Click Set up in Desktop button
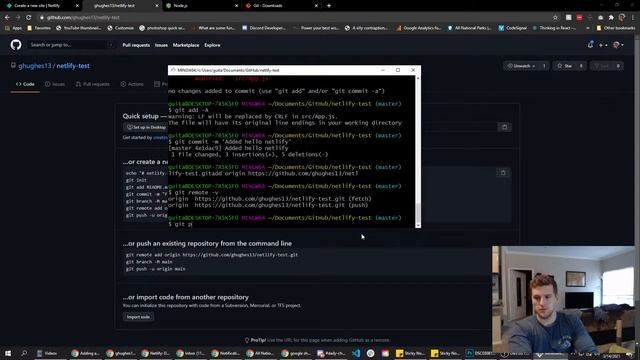Viewport: 640px width, 360px height. tap(145, 127)
